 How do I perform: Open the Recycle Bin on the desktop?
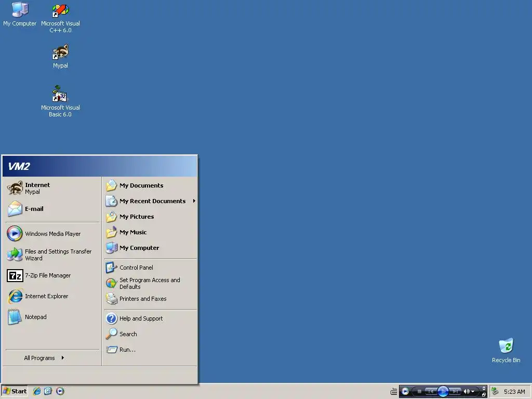[506, 351]
